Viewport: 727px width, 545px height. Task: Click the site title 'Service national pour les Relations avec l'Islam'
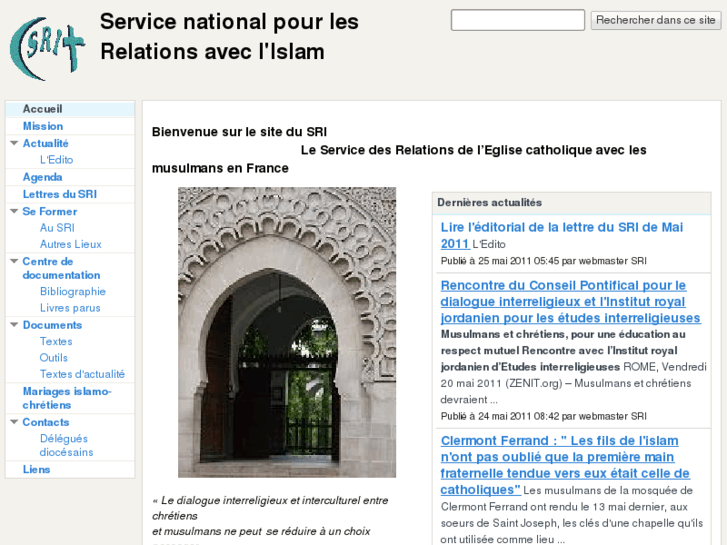coord(229,37)
